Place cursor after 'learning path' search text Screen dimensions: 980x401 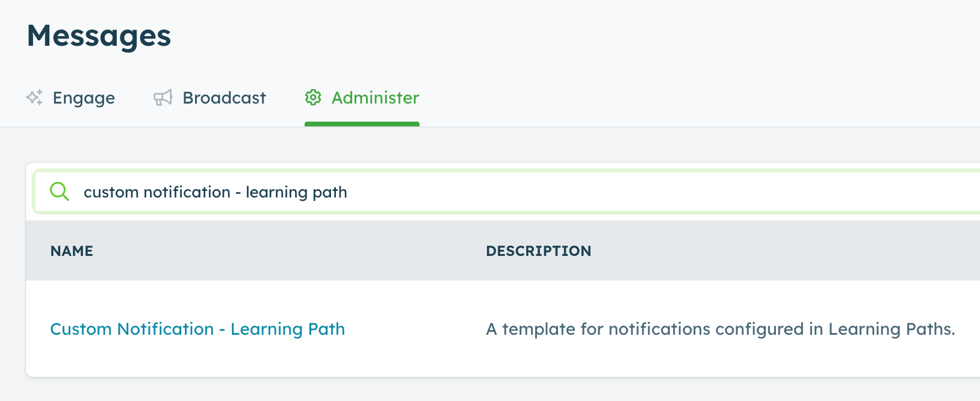tap(349, 192)
